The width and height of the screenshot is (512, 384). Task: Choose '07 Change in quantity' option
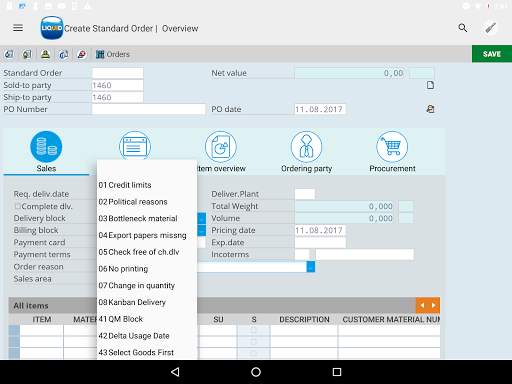(147, 285)
